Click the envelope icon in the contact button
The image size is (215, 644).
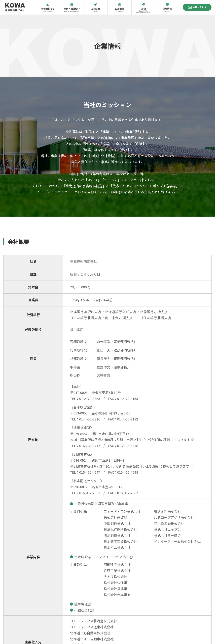coord(190,7)
